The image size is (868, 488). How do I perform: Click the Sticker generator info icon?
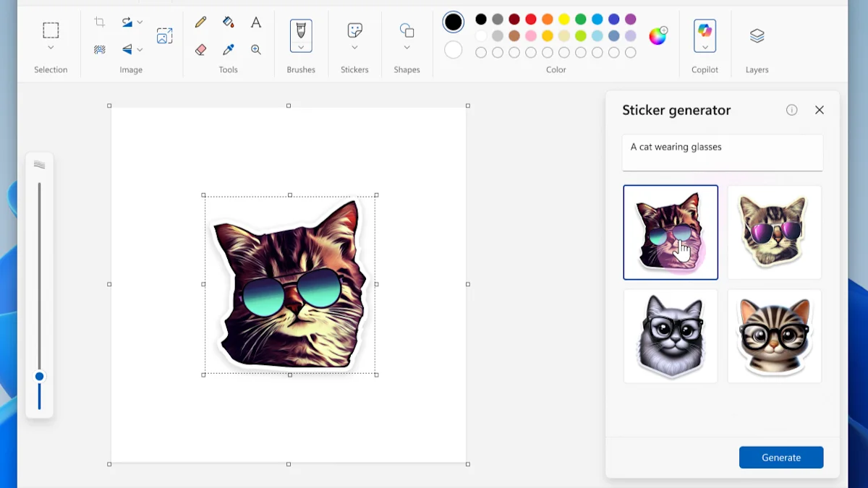click(791, 110)
